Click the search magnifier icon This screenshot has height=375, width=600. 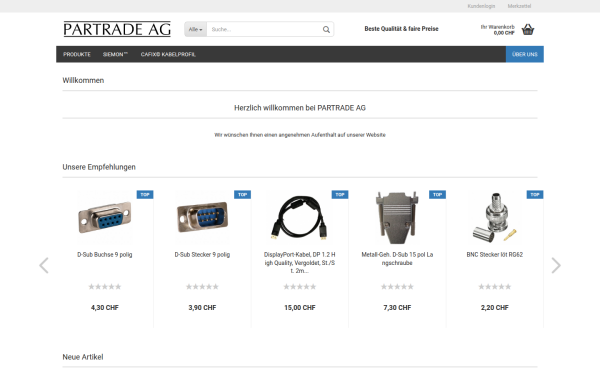326,29
